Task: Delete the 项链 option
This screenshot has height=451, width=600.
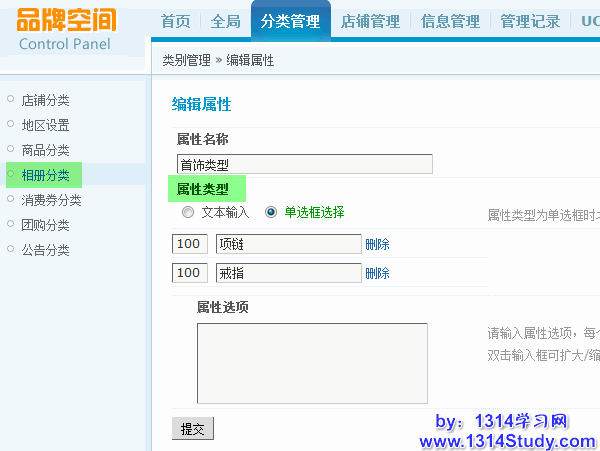Action: [377, 244]
